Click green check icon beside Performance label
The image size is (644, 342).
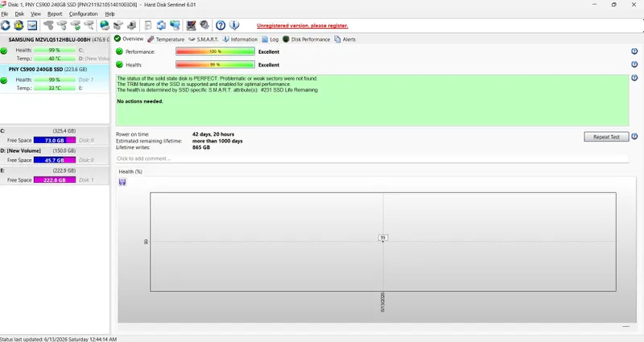(x=119, y=52)
